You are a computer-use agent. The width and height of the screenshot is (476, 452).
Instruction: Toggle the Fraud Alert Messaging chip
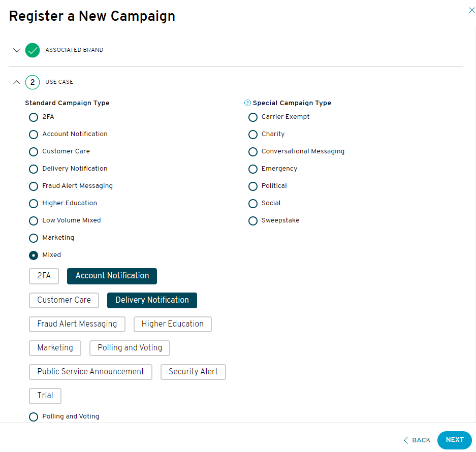pos(77,324)
